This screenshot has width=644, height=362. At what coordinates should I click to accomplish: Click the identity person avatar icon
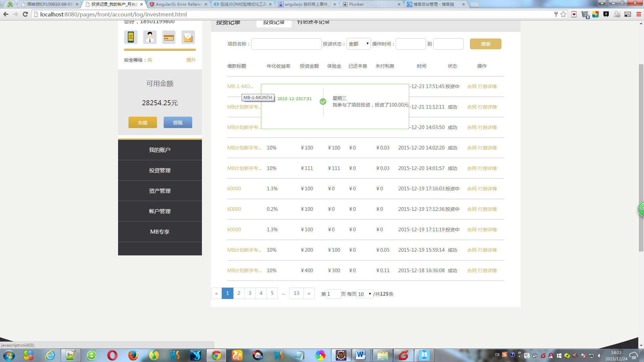pos(150,37)
